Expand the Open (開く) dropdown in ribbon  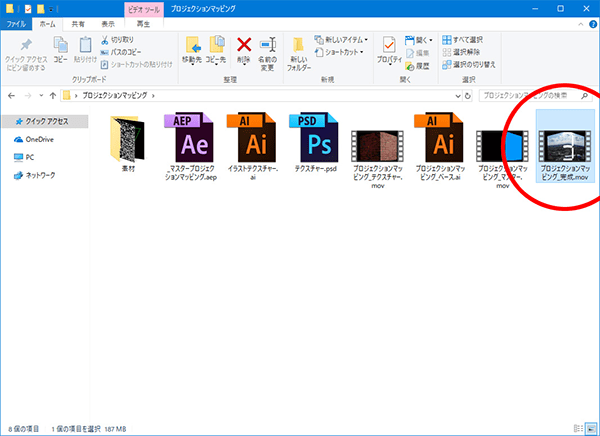coord(419,40)
